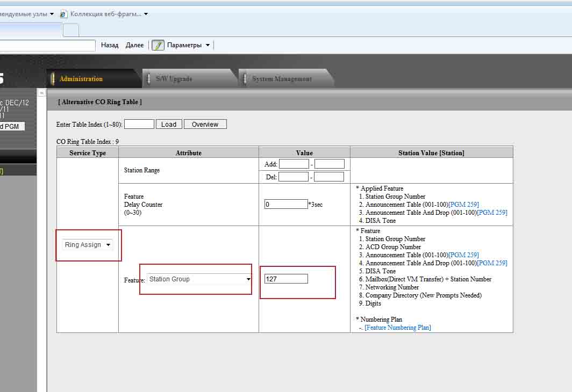Expand the Ring Assign service type dropdown
The image size is (572, 392).
tap(88, 245)
